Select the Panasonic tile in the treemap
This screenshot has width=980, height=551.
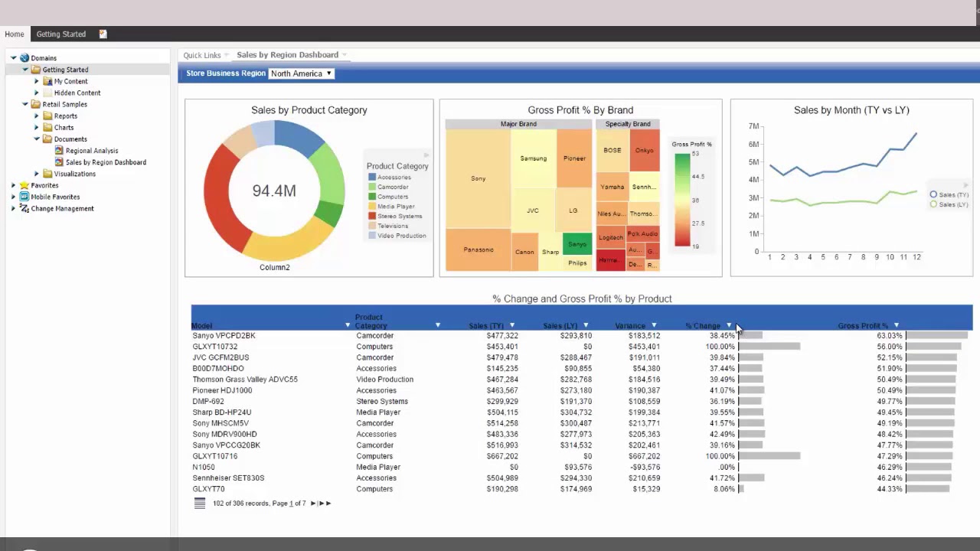pos(478,249)
